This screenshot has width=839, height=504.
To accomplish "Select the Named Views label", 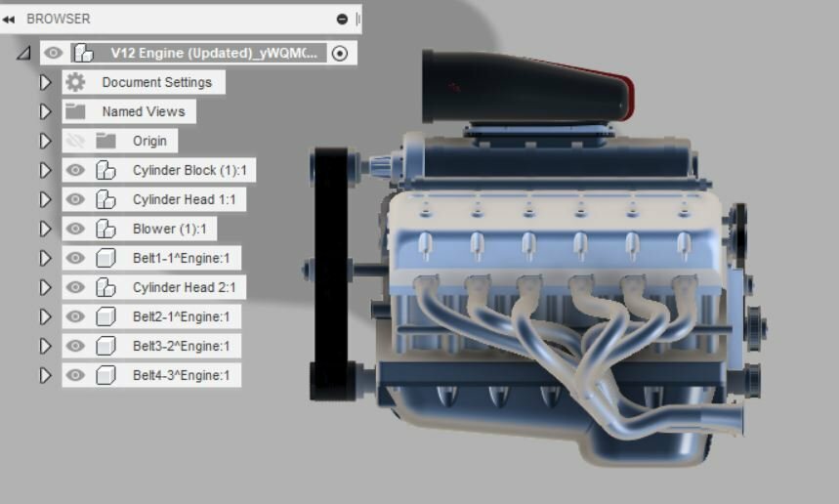I will click(x=144, y=111).
